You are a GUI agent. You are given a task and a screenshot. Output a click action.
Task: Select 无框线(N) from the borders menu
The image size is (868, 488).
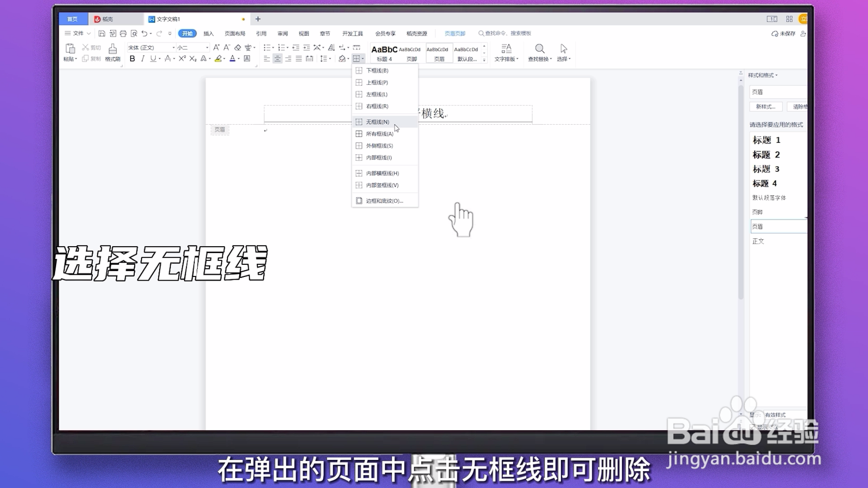[377, 122]
